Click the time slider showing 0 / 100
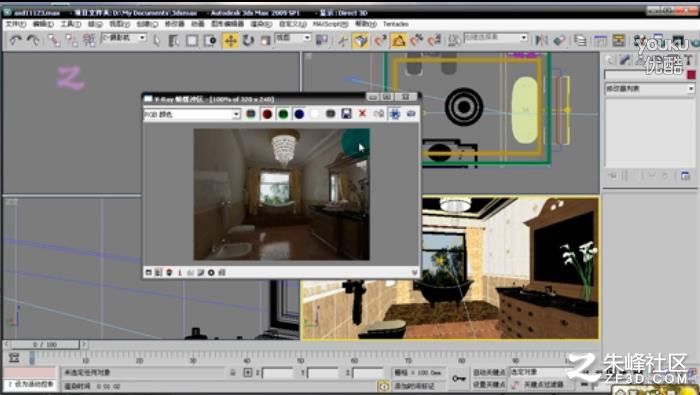The width and height of the screenshot is (700, 395). point(45,345)
